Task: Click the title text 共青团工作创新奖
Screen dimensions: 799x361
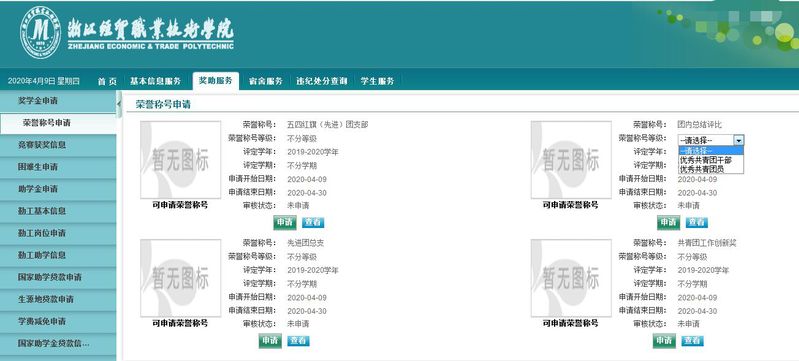Action: click(x=707, y=243)
